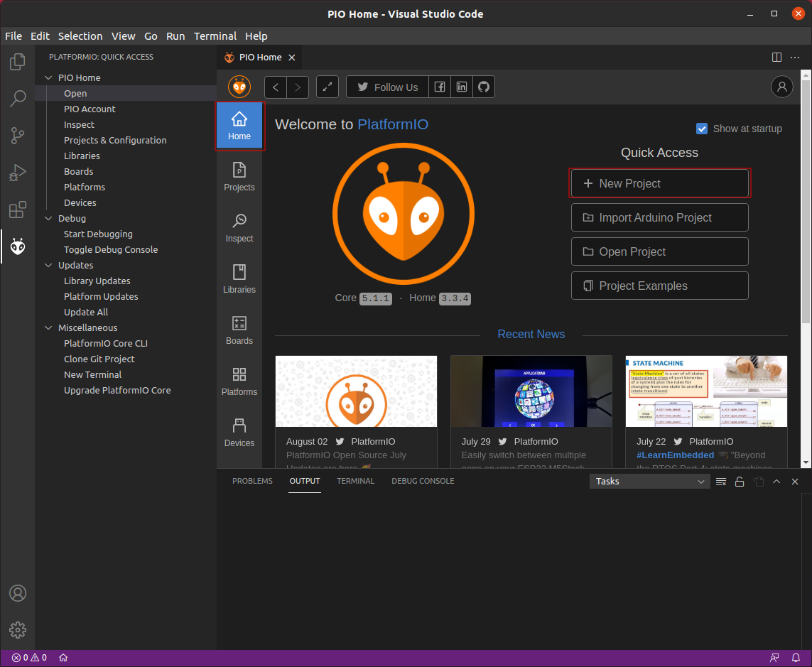
Task: Go to Projects in PIO Home sidebar
Action: tap(239, 177)
